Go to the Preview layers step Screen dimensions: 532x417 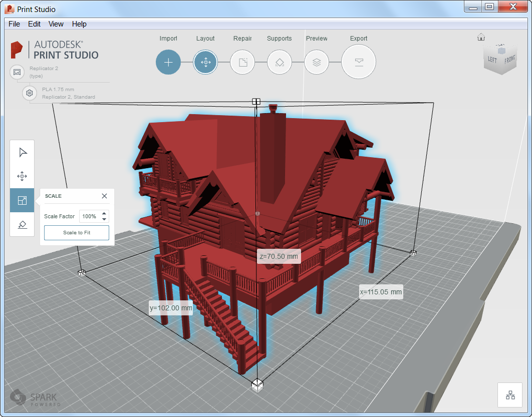coord(317,62)
